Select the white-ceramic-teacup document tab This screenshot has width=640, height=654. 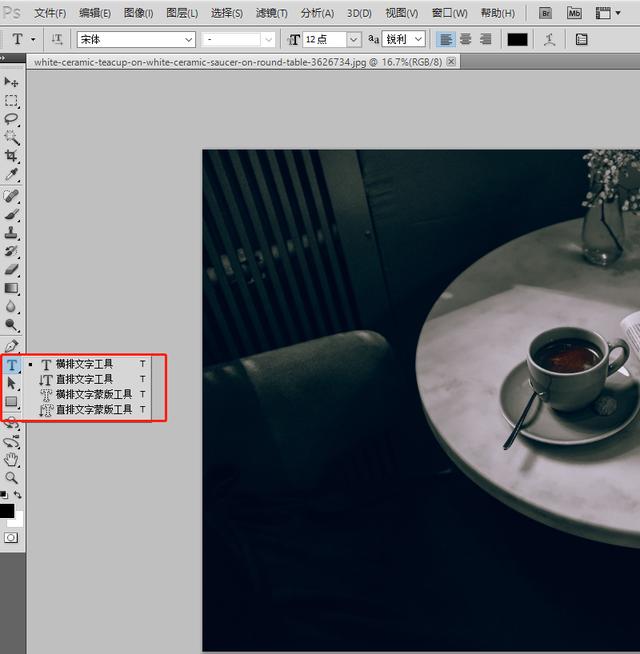pos(238,62)
